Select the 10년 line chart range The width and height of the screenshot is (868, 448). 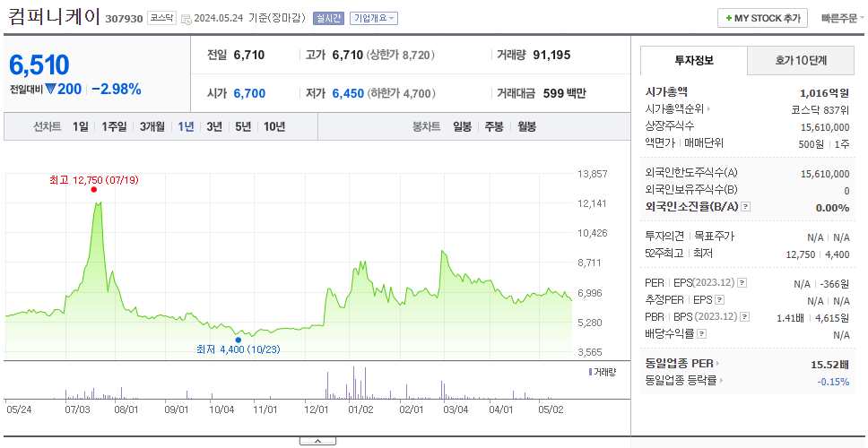[x=274, y=126]
